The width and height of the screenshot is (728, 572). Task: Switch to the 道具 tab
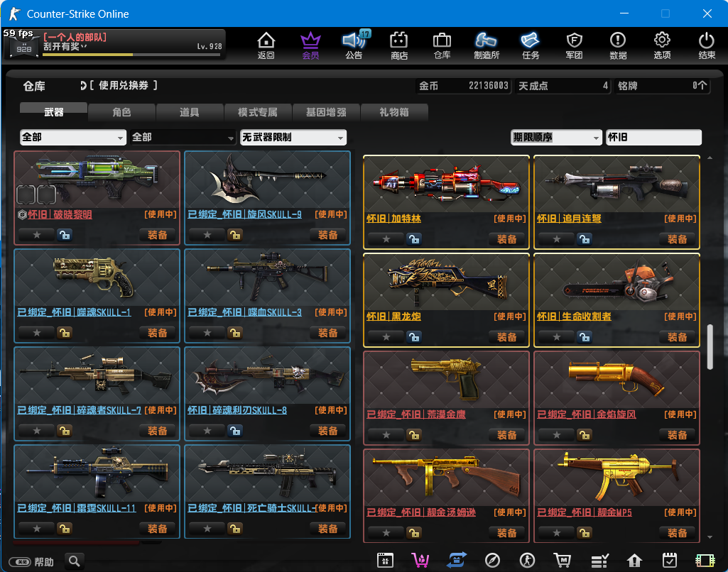click(190, 112)
